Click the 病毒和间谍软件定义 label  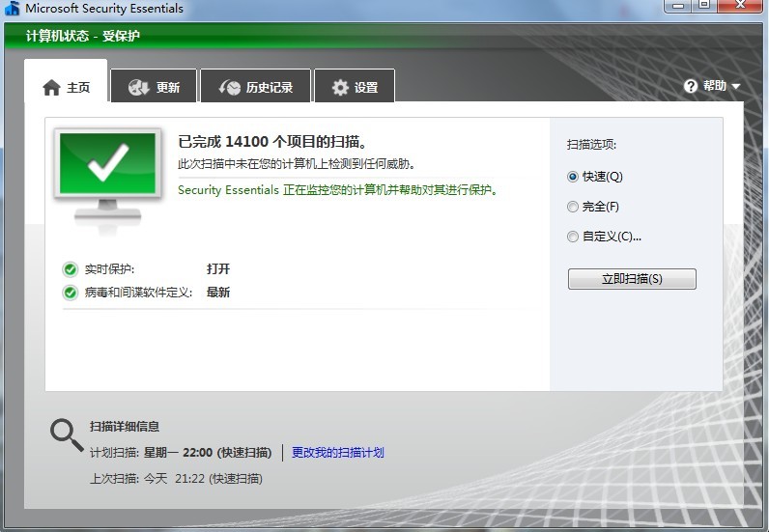click(138, 293)
